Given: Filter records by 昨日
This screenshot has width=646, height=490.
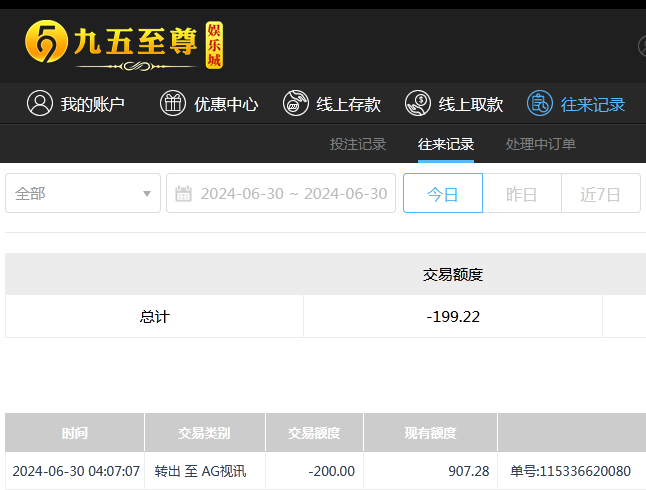Looking at the screenshot, I should [x=522, y=193].
